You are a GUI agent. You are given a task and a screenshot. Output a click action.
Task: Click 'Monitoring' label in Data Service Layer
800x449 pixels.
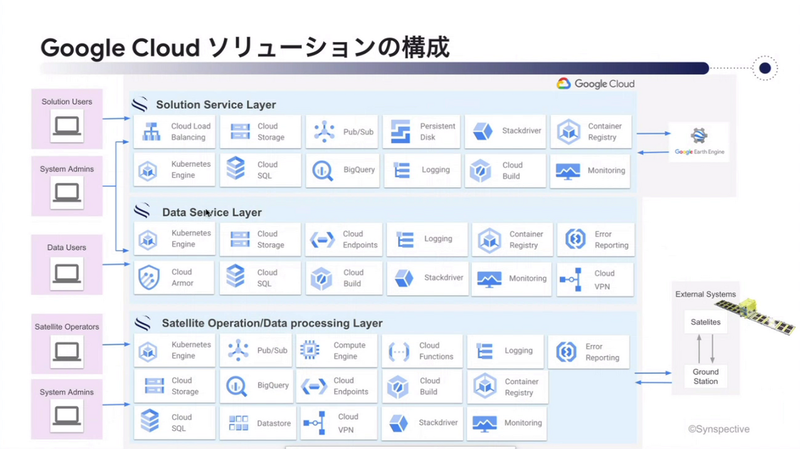[528, 278]
